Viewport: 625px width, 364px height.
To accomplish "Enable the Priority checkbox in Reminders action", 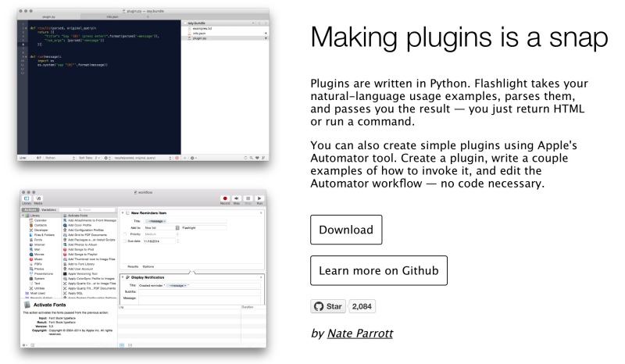I will pos(125,234).
